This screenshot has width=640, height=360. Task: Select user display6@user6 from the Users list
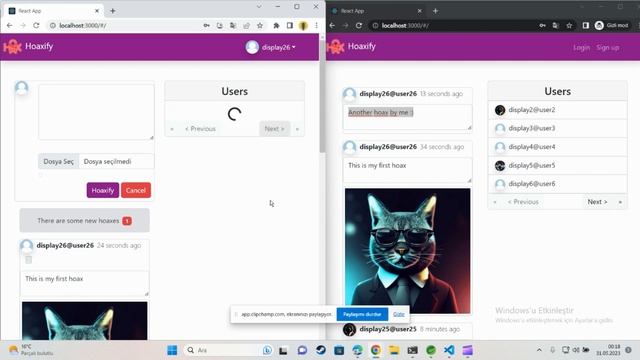[558, 184]
